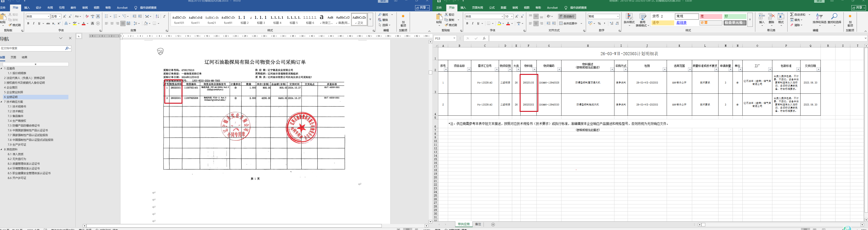Screen dimensions: 868x230
Task: Click Word's Increase Font Size icon
Action: [65, 17]
